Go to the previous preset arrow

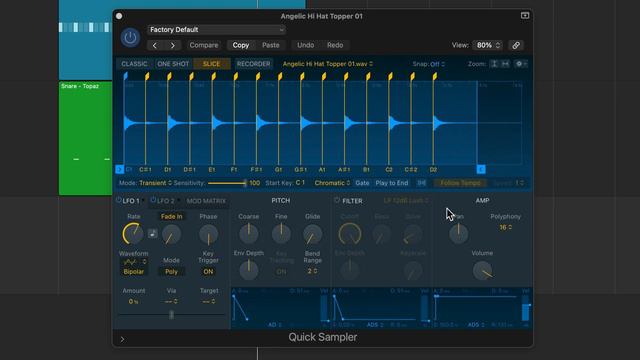click(x=155, y=45)
